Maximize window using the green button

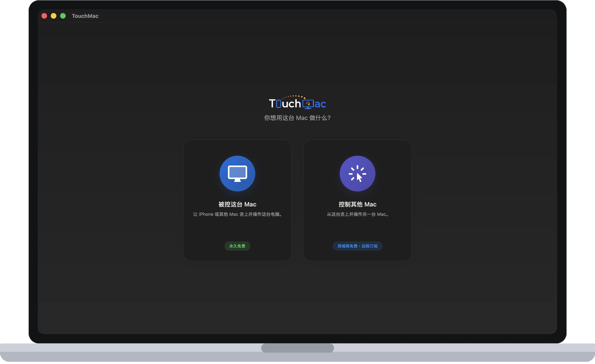(x=63, y=16)
